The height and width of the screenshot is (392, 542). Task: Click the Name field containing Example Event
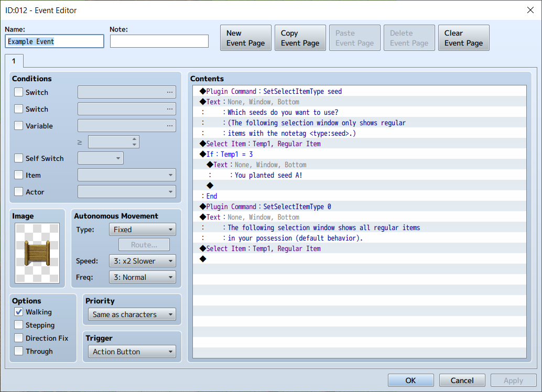point(55,41)
